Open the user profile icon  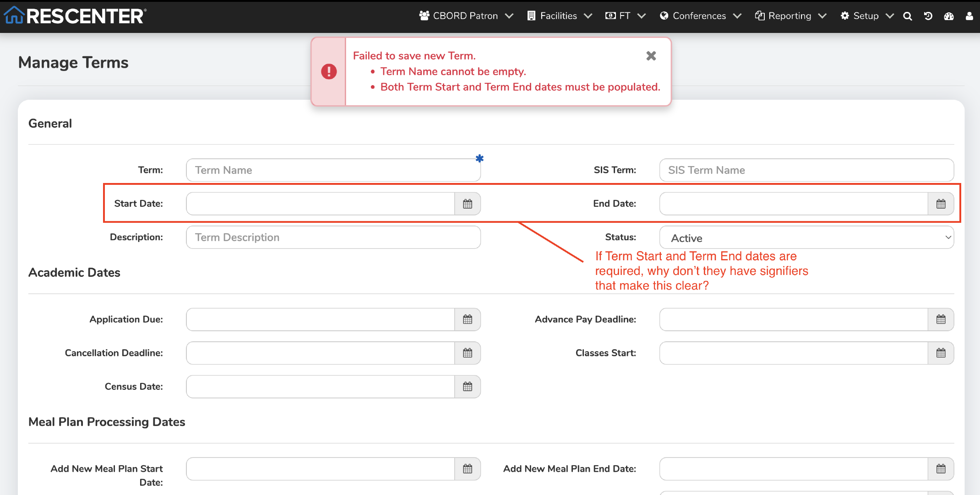969,16
